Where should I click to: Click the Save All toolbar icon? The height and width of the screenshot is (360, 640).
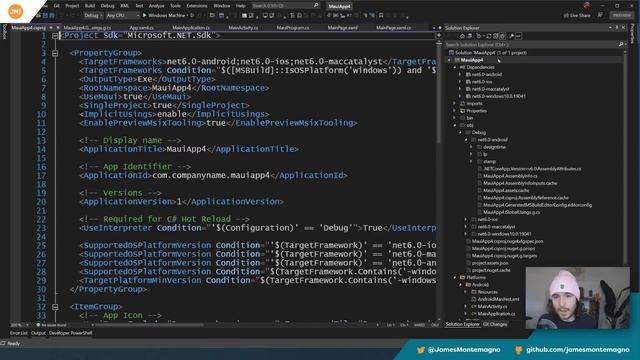pos(52,16)
